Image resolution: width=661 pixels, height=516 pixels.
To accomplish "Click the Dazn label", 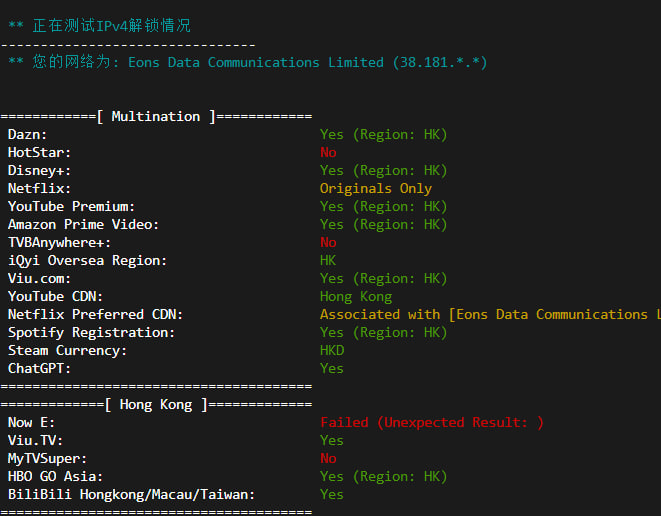I will point(28,135).
